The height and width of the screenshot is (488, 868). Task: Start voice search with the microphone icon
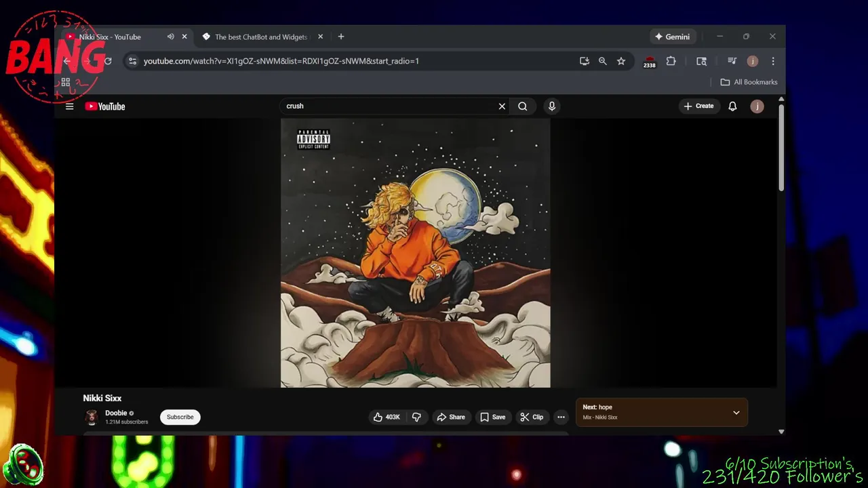coord(552,106)
